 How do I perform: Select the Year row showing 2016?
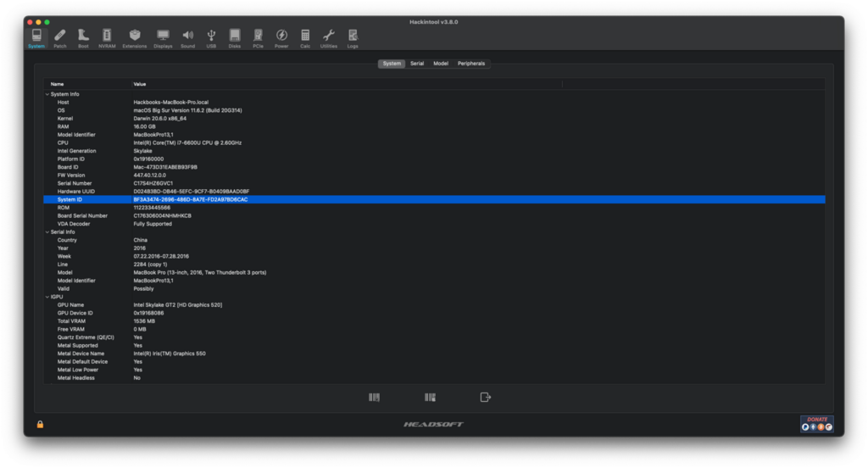point(435,248)
